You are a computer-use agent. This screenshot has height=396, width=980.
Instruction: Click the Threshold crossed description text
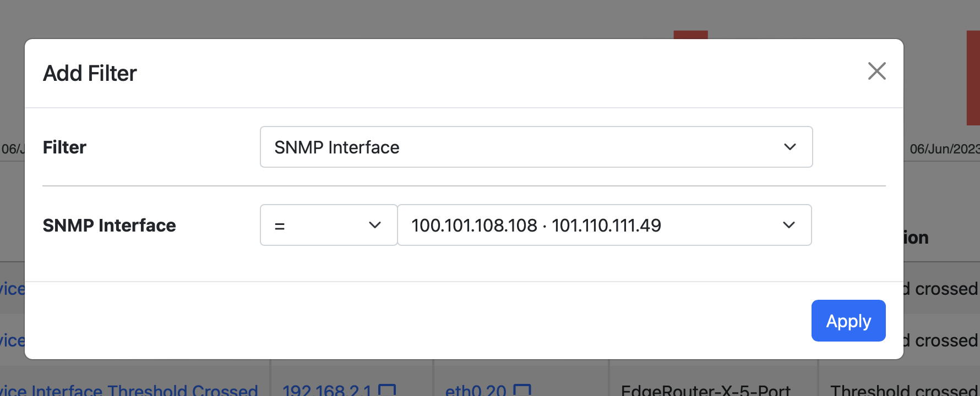[903, 391]
